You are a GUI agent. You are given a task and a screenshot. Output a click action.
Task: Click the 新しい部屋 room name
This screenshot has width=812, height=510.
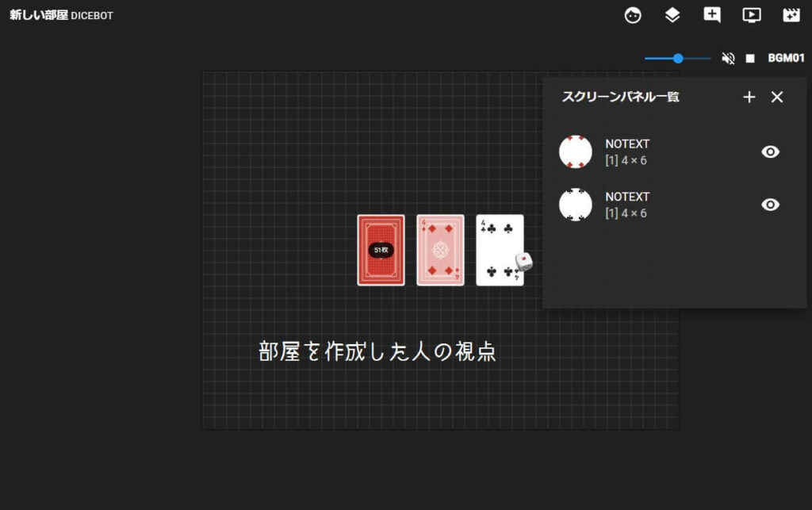coord(38,15)
